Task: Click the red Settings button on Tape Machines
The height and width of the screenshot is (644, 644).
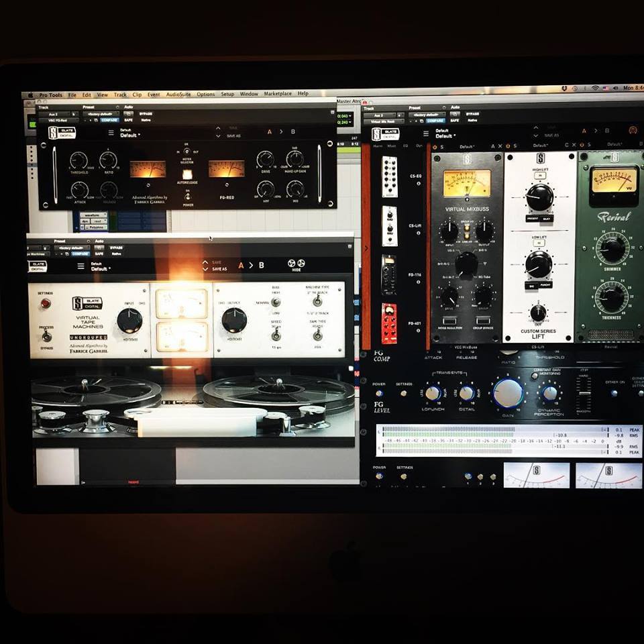Action: point(46,303)
